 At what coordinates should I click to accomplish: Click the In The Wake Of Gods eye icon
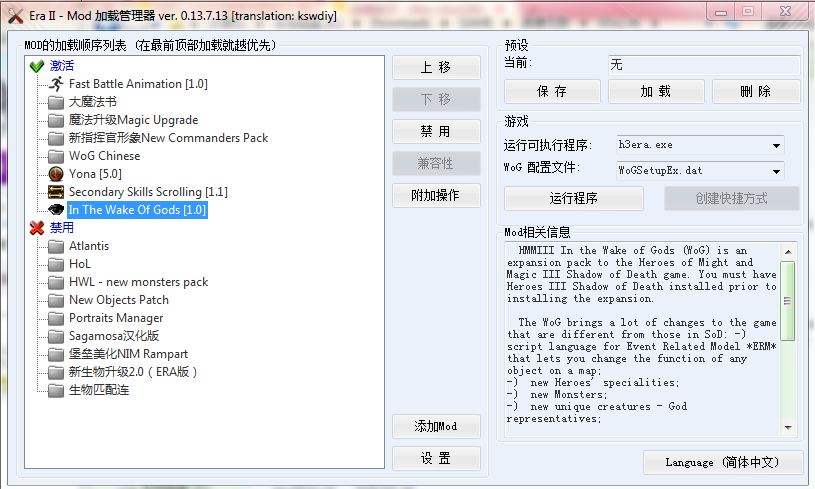(x=56, y=210)
